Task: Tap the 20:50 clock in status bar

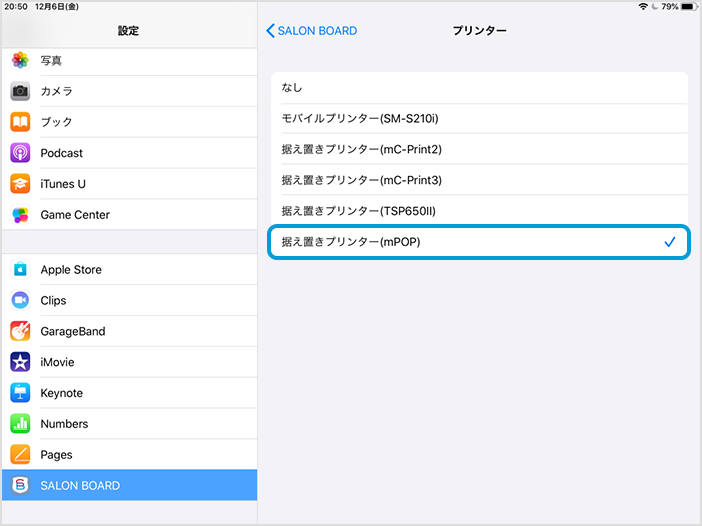Action: [x=16, y=7]
